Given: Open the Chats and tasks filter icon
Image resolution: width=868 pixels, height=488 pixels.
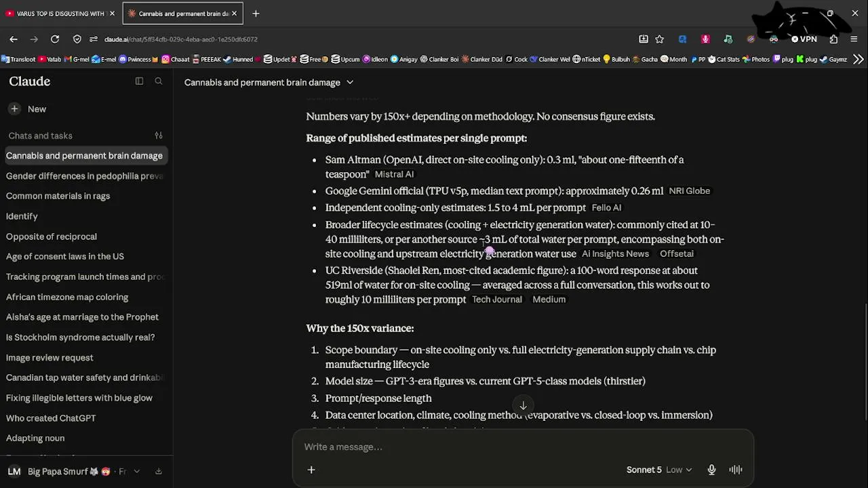Looking at the screenshot, I should pos(159,136).
